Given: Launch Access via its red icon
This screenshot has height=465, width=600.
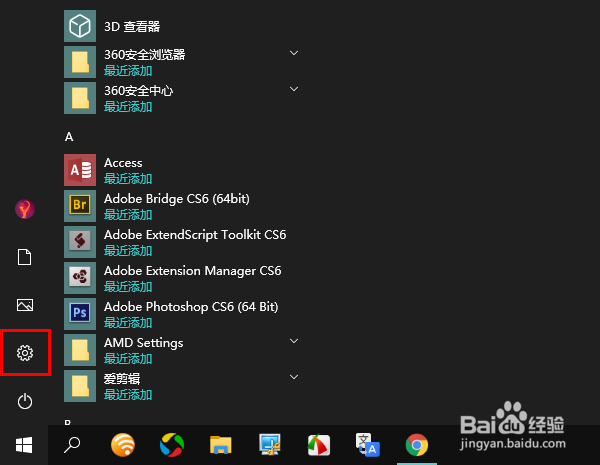Looking at the screenshot, I should tap(80, 170).
